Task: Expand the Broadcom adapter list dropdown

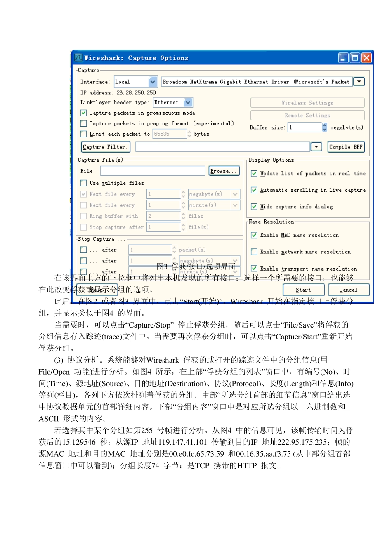Action: 359,82
